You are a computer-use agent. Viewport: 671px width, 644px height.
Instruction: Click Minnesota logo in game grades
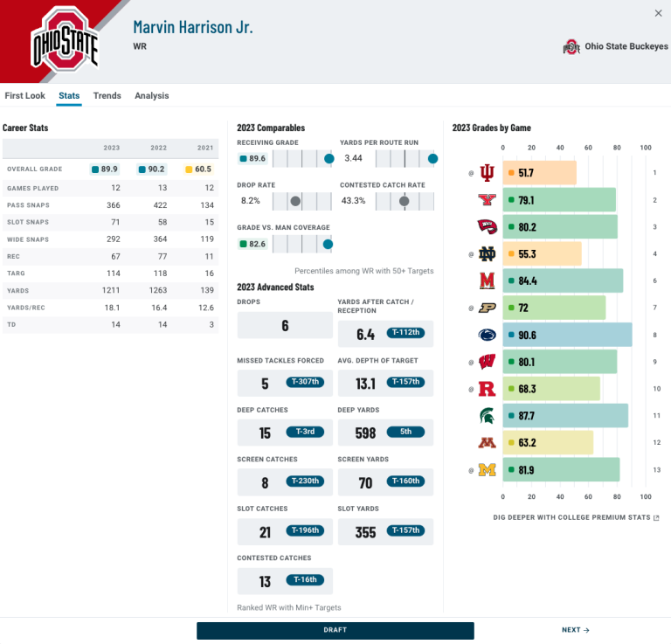(487, 443)
